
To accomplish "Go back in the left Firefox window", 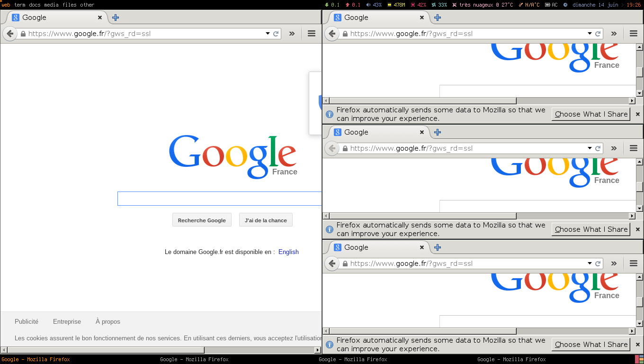I will (10, 34).
